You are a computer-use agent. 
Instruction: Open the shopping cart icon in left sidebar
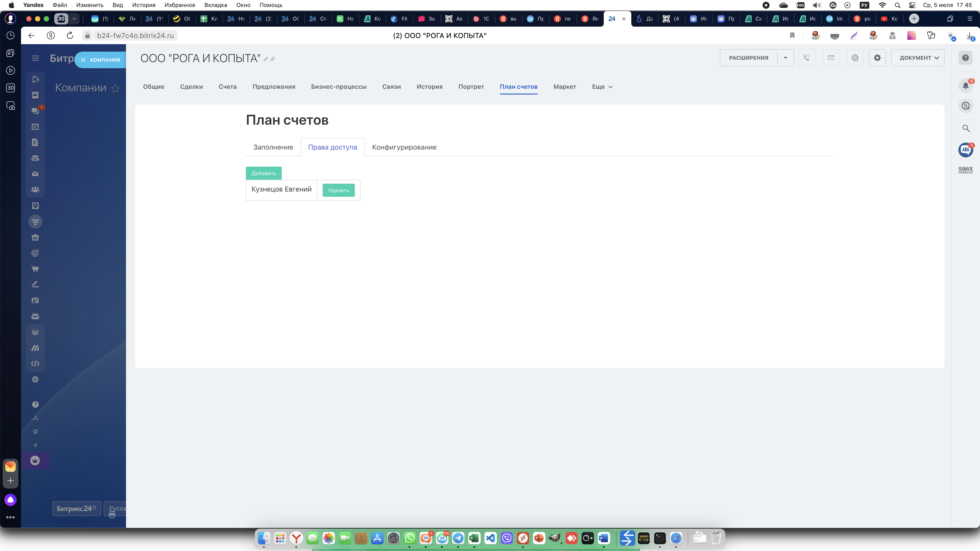[x=35, y=269]
